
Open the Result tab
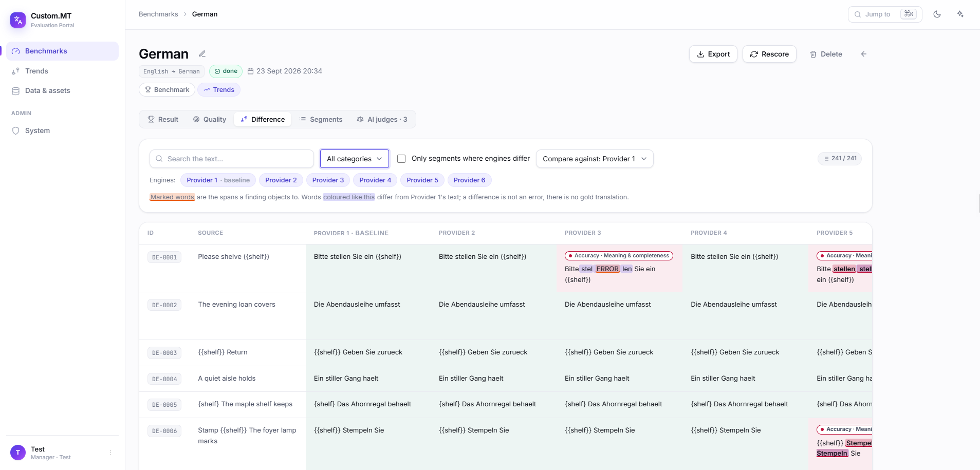(x=163, y=119)
